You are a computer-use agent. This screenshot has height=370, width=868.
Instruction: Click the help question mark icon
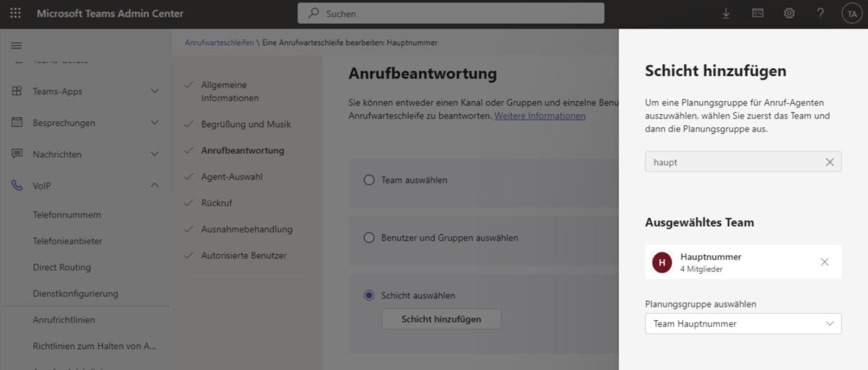(x=818, y=12)
